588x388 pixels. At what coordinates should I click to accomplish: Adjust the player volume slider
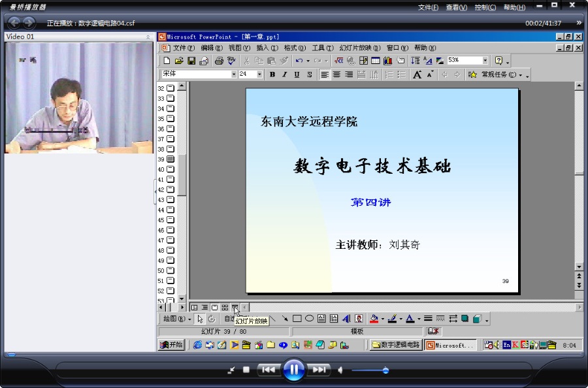click(385, 370)
